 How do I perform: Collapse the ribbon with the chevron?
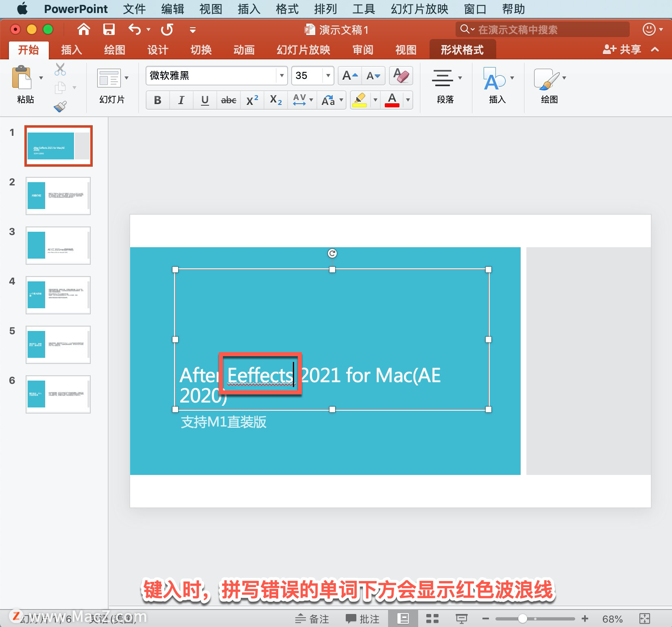(655, 50)
